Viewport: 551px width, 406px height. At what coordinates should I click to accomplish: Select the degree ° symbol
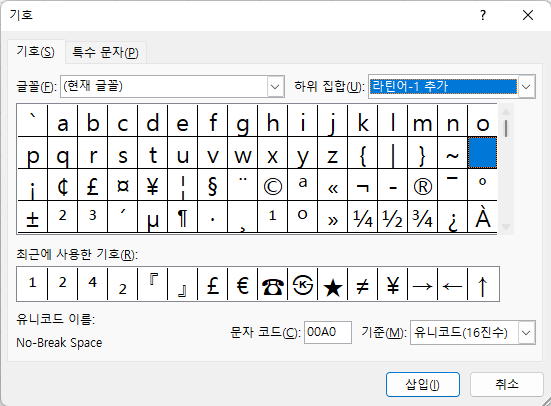tap(482, 185)
